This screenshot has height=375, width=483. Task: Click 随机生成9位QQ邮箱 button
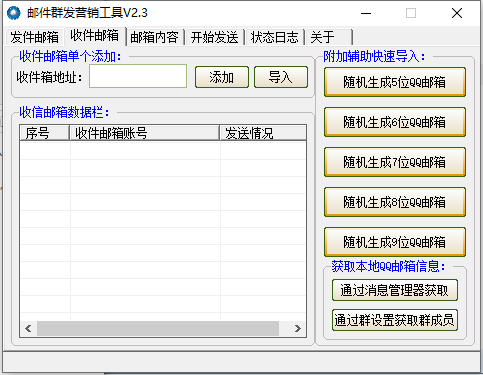(x=395, y=242)
